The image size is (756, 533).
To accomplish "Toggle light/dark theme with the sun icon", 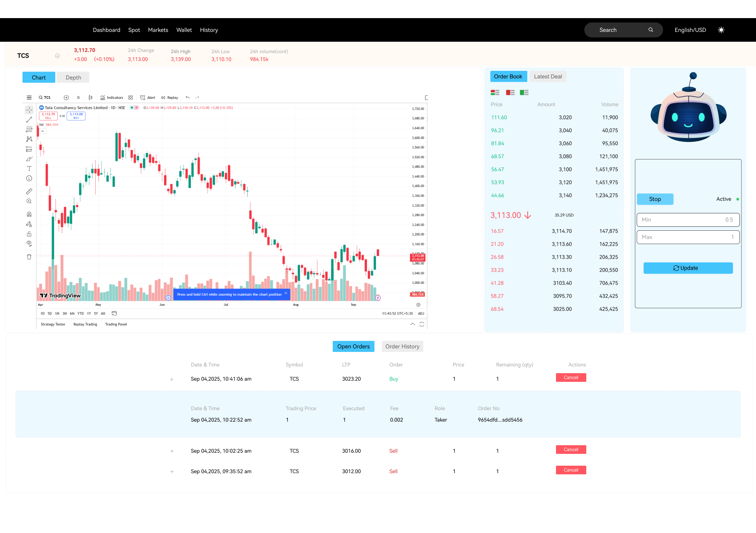I will 721,30.
